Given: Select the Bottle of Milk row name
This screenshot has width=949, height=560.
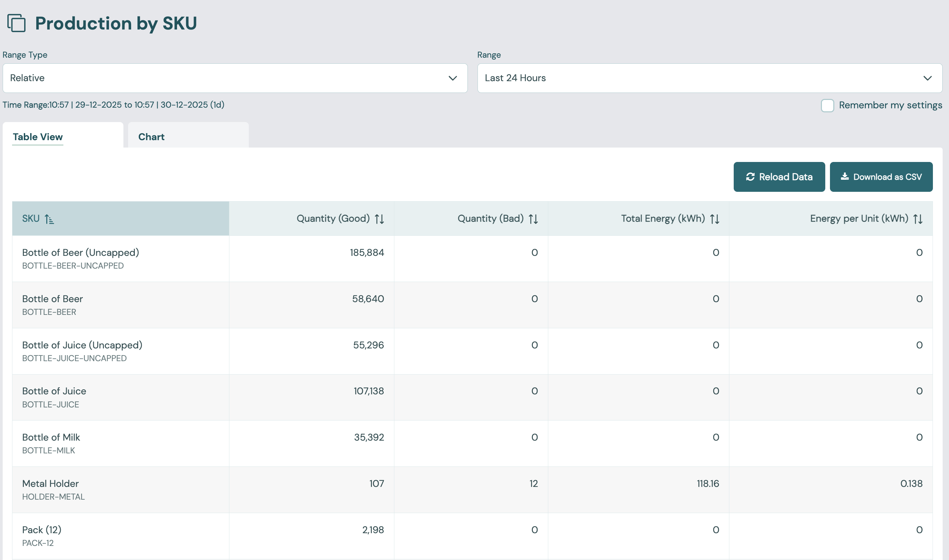Looking at the screenshot, I should pos(51,437).
